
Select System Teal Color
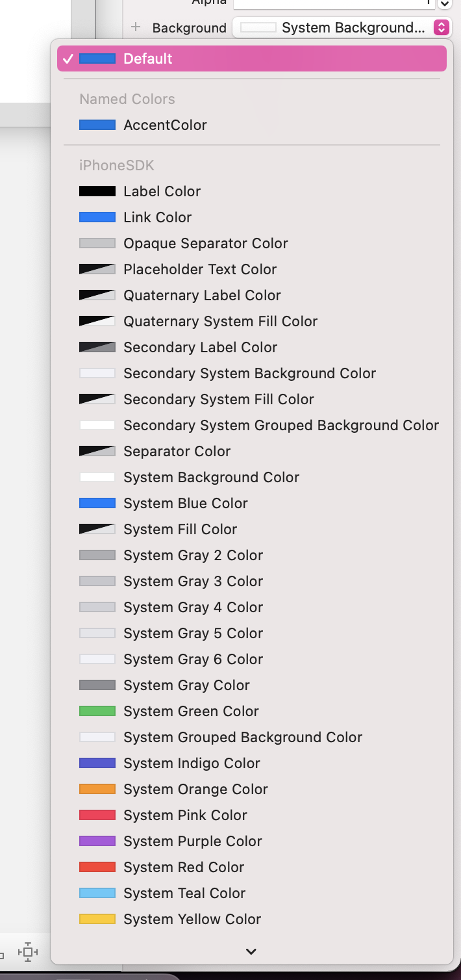[252, 893]
